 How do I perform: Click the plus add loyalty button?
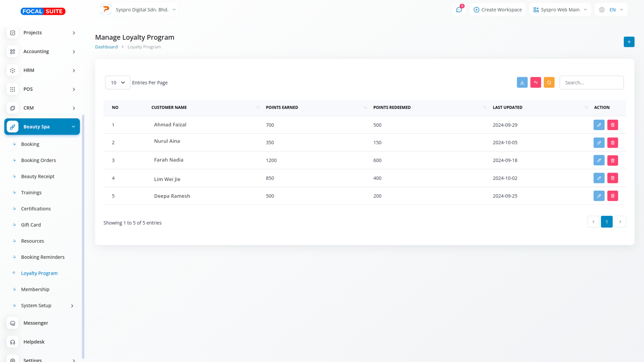point(629,42)
